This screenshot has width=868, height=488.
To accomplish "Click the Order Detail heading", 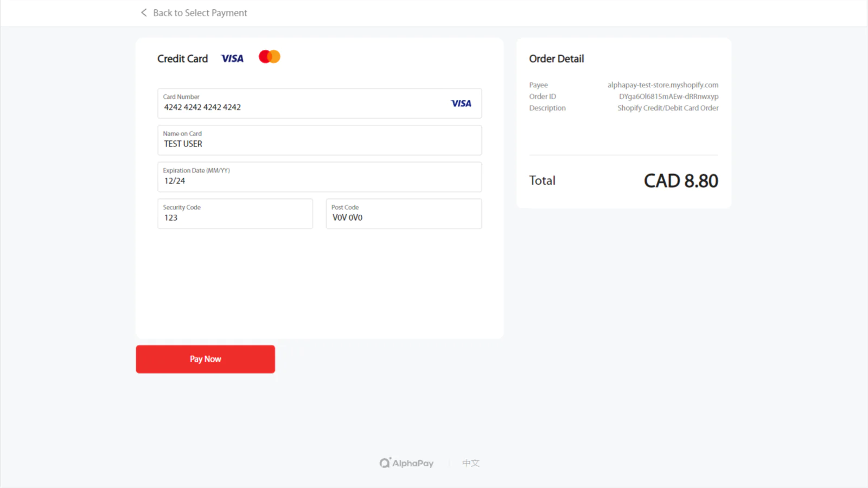I will pyautogui.click(x=557, y=59).
